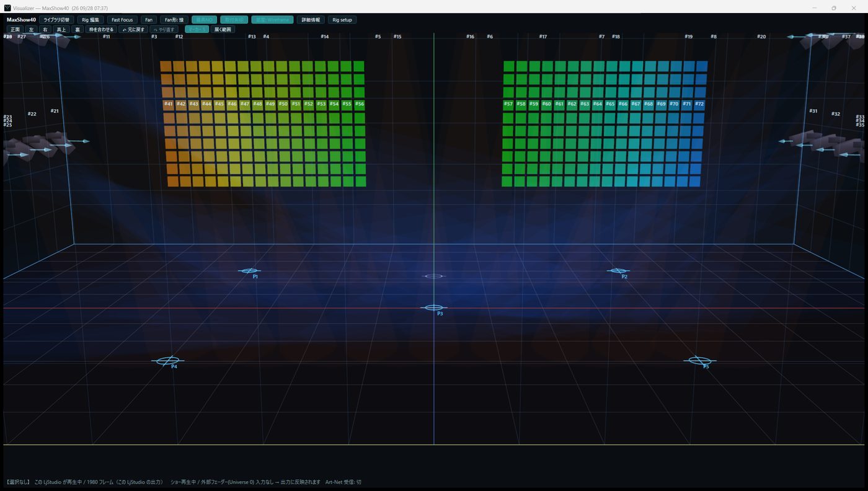The height and width of the screenshot is (491, 868).
Task: Toggle the teal Wireframe room button
Action: pyautogui.click(x=272, y=20)
